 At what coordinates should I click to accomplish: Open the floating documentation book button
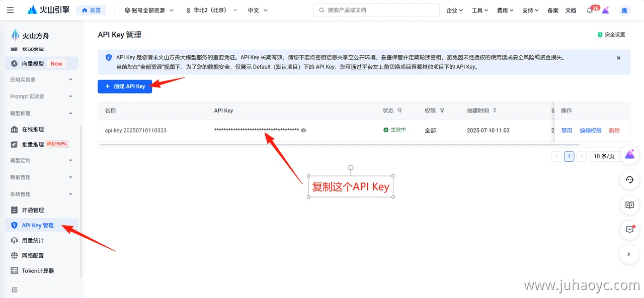click(x=629, y=205)
